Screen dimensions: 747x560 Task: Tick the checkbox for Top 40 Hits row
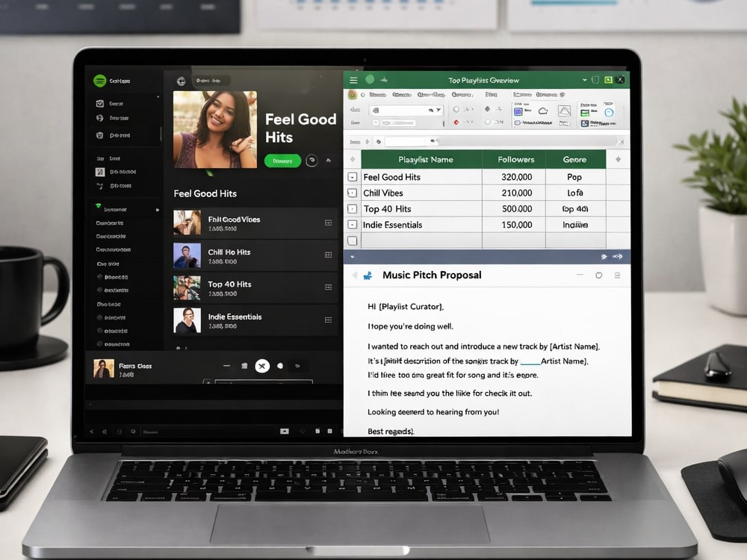click(x=352, y=208)
